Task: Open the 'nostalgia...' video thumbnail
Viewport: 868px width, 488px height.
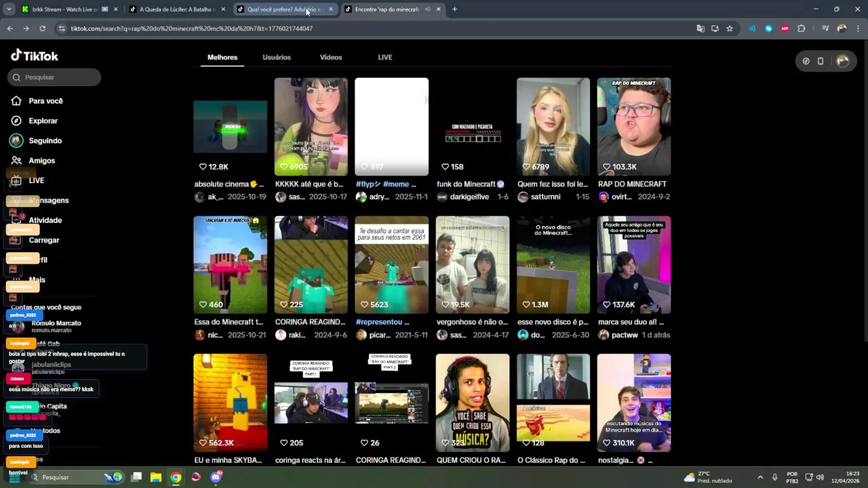Action: pos(634,403)
